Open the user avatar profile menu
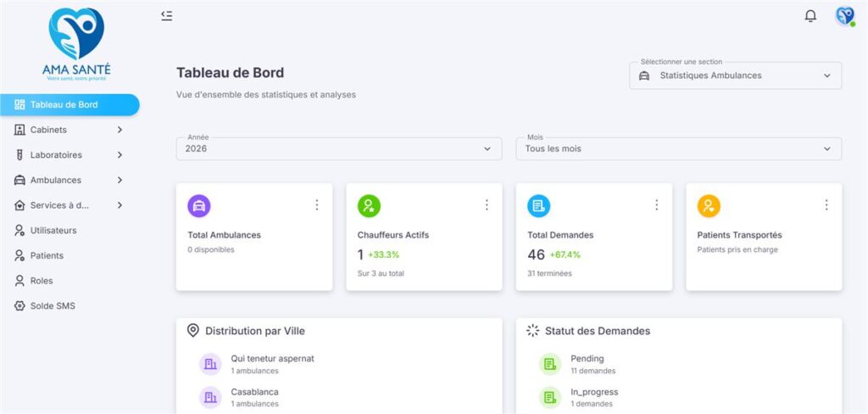 point(845,16)
